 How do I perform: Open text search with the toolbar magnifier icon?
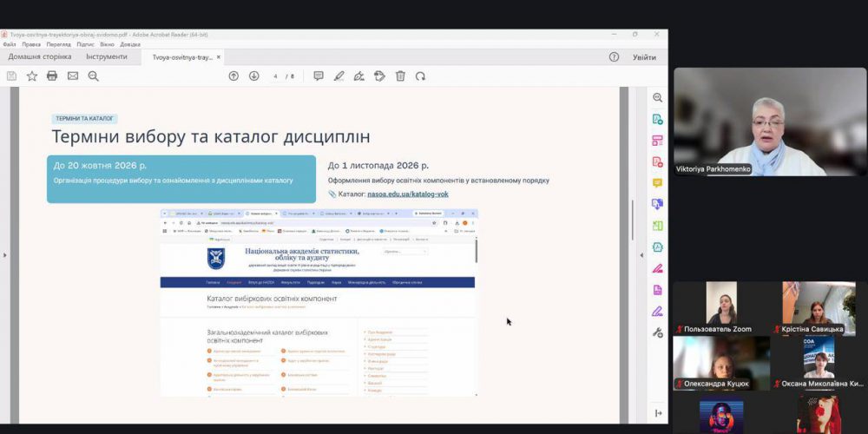pyautogui.click(x=93, y=76)
